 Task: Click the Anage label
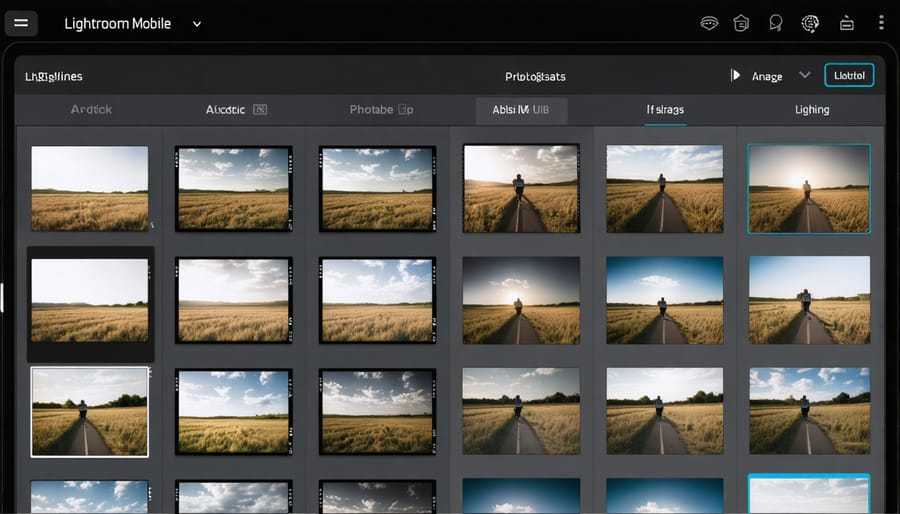[x=767, y=76]
